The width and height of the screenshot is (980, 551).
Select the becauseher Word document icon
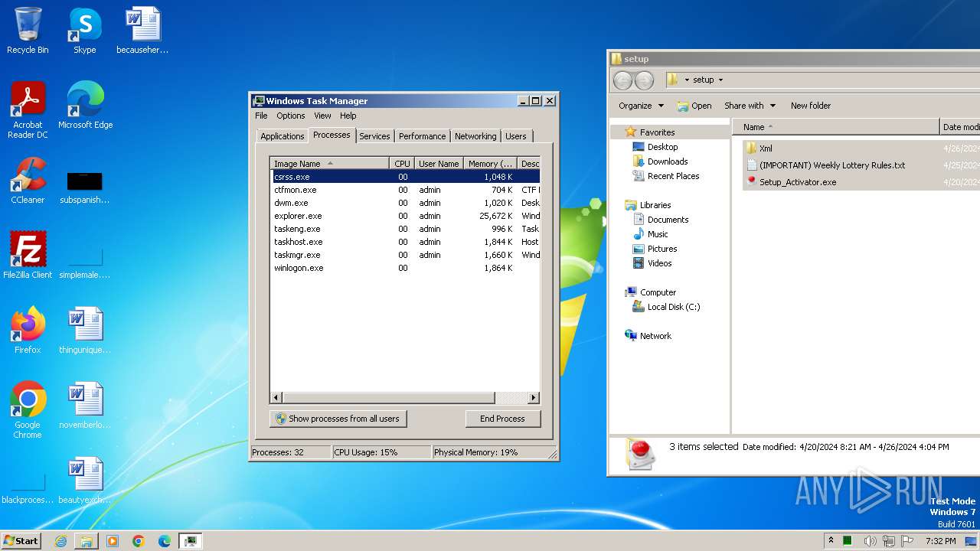click(142, 31)
